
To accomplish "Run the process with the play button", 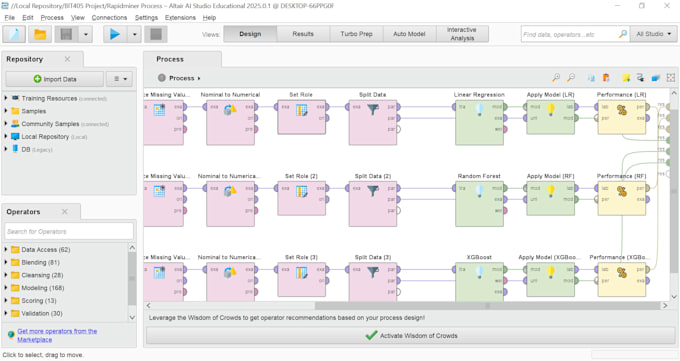I will pos(115,34).
